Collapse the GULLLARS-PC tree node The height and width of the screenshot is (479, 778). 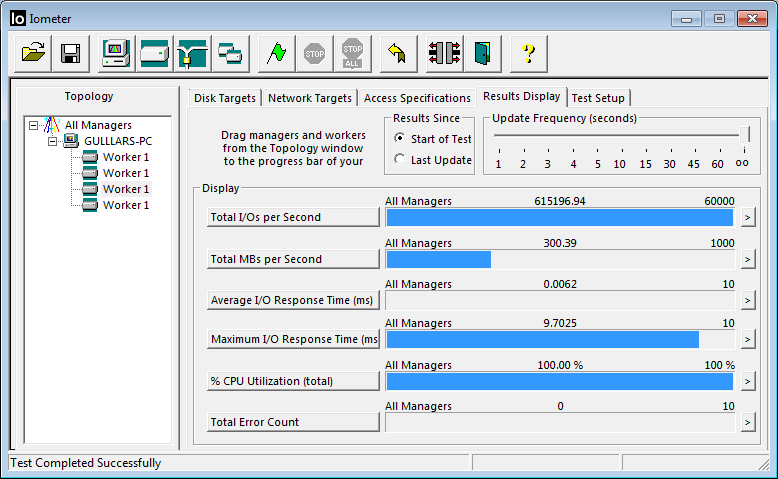coord(52,142)
